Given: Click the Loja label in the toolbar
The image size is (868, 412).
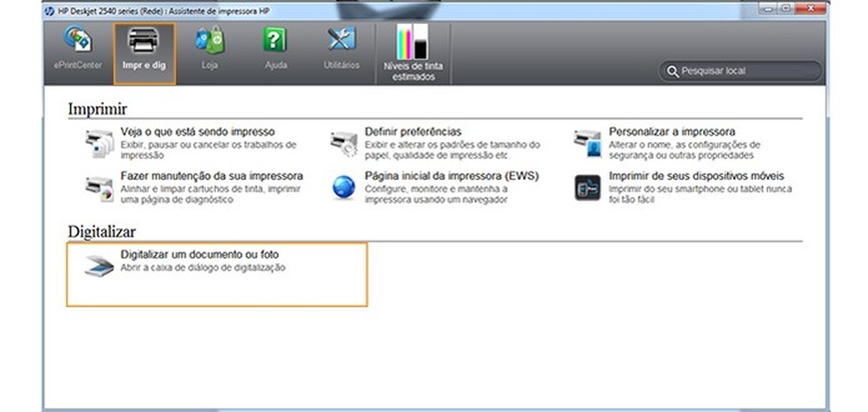Looking at the screenshot, I should 210,65.
